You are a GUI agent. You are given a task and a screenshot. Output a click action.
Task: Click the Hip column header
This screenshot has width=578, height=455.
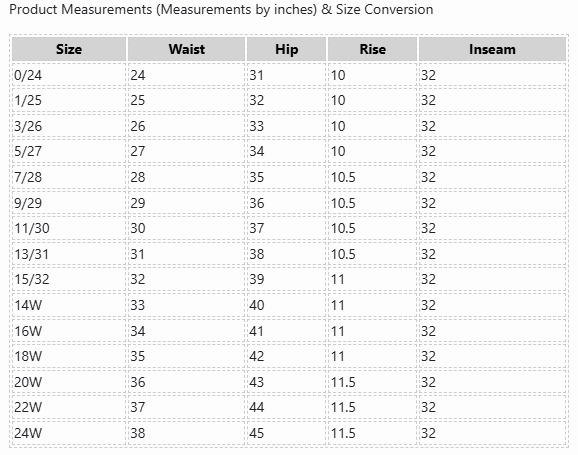pyautogui.click(x=286, y=49)
